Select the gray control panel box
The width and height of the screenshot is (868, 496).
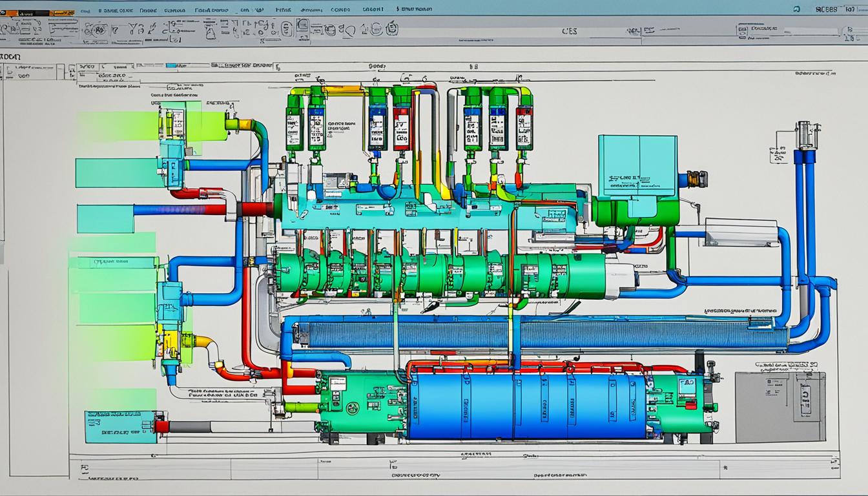pos(780,407)
